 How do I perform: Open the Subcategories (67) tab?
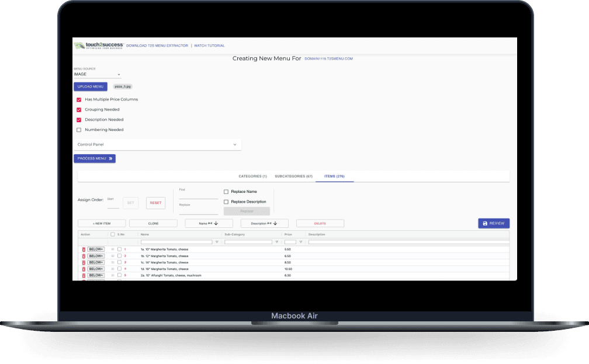pos(293,176)
